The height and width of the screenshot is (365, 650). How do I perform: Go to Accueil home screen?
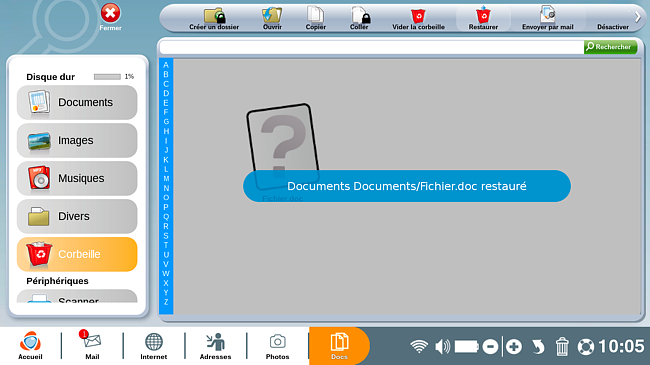pyautogui.click(x=30, y=346)
